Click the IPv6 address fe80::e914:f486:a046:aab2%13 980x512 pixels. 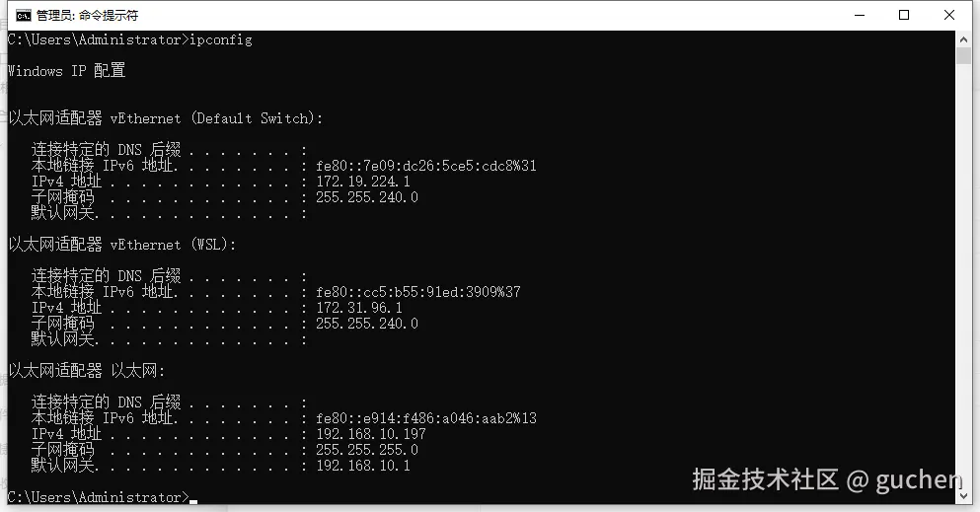(x=425, y=418)
